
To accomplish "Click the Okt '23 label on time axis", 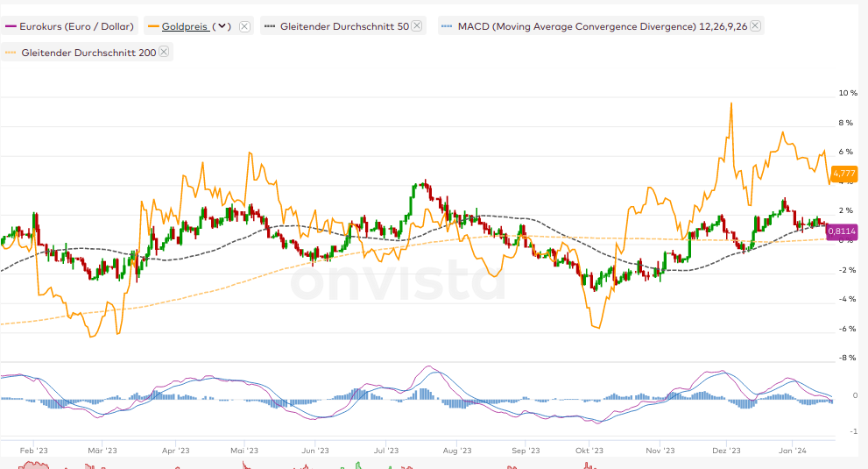I will (589, 451).
